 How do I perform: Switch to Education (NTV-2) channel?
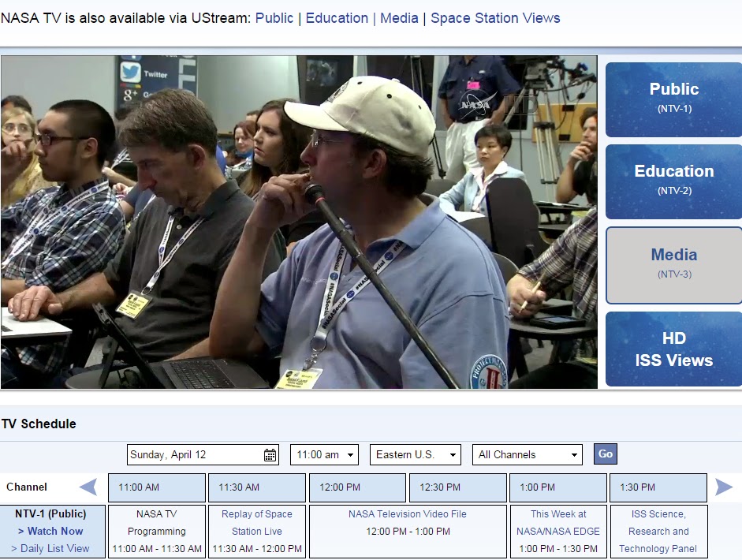coord(673,181)
